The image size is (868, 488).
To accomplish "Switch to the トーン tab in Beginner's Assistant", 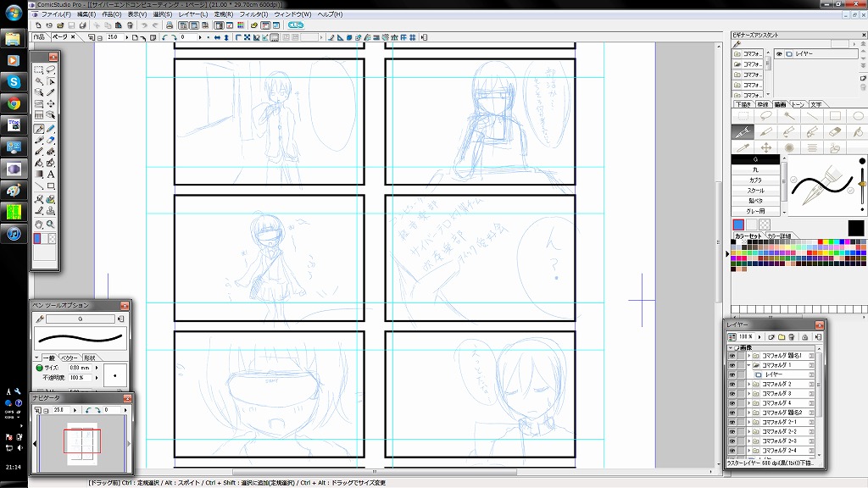I will click(798, 104).
